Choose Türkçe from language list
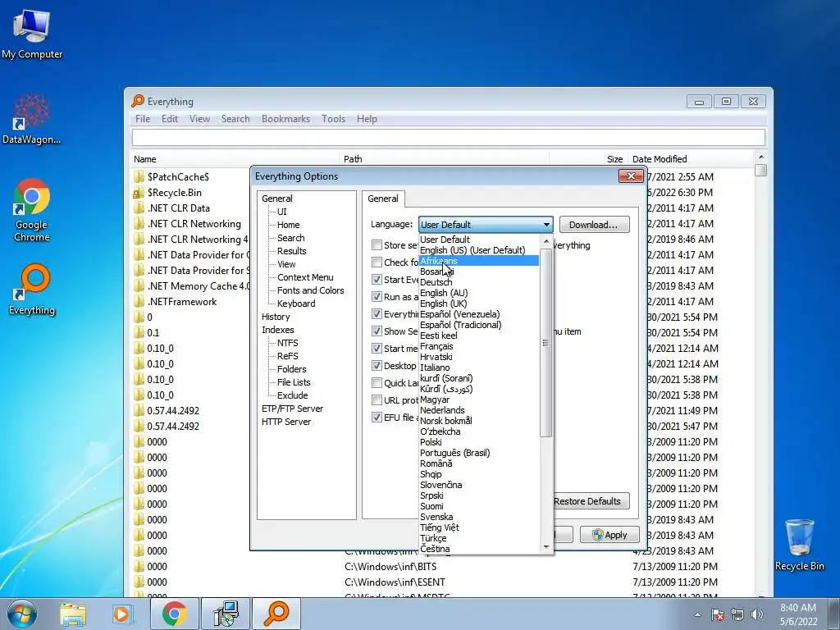The image size is (840, 630). (x=479, y=538)
